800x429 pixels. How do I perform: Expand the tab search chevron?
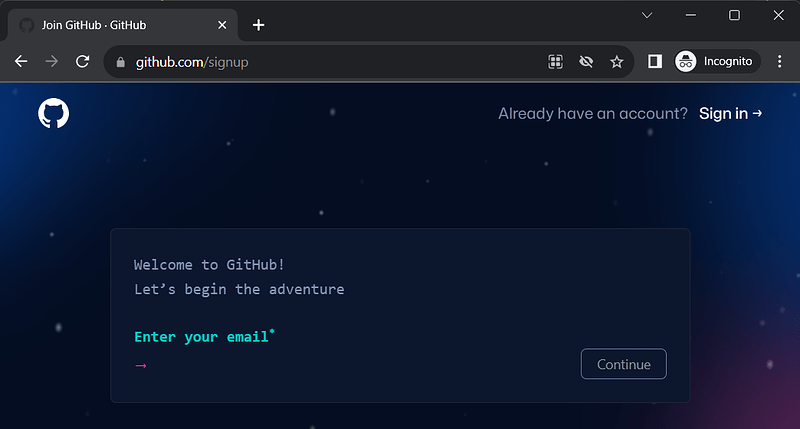coord(647,15)
